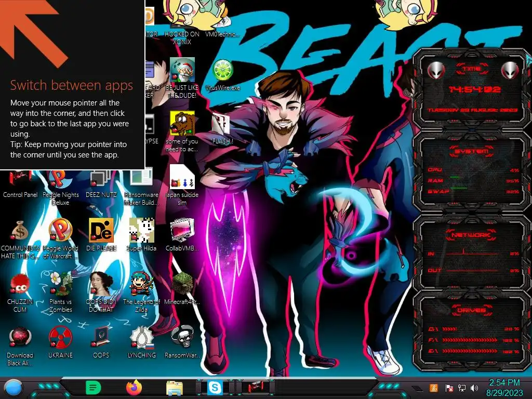This screenshot has width=532, height=399.
Task: Click the right alien head on TIME widget
Action: 510,70
